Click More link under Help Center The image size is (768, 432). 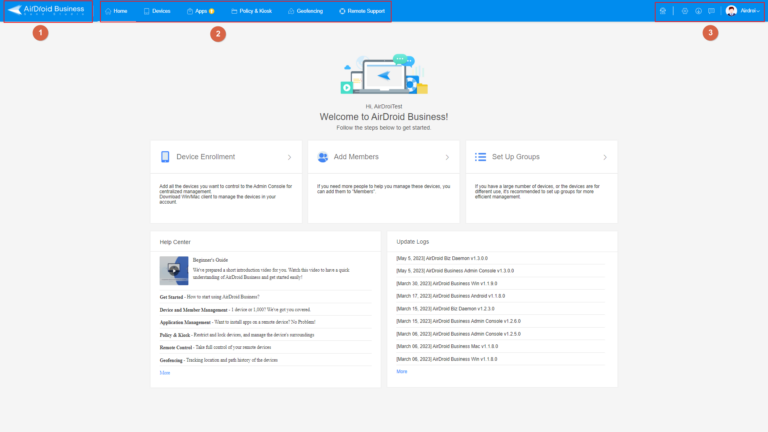pyautogui.click(x=164, y=372)
